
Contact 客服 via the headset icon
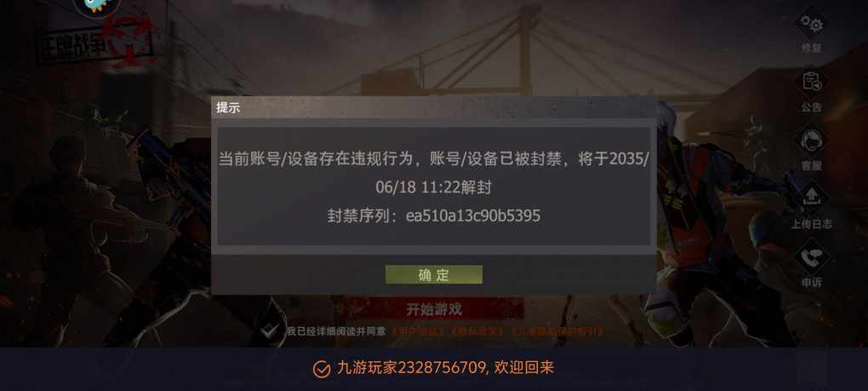pyautogui.click(x=812, y=140)
